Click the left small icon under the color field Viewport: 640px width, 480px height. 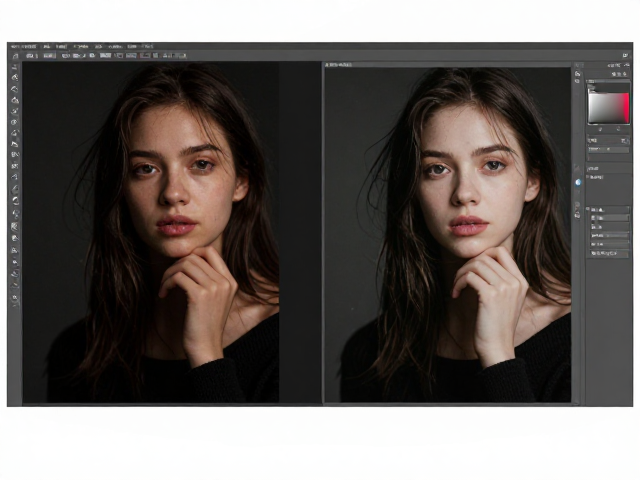(x=600, y=129)
